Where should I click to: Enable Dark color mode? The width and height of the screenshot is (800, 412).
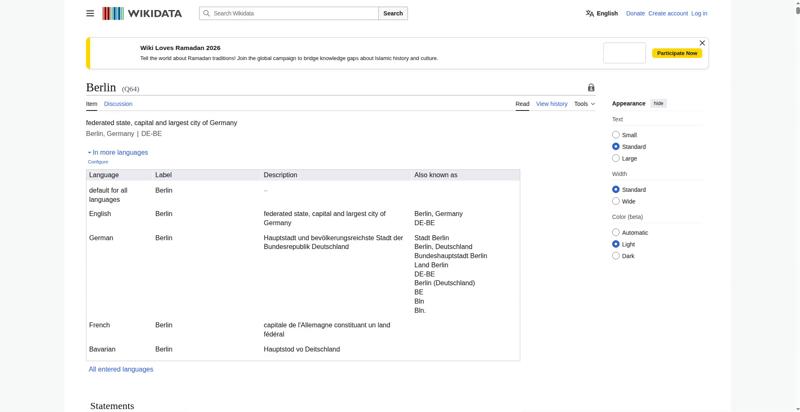(x=616, y=256)
